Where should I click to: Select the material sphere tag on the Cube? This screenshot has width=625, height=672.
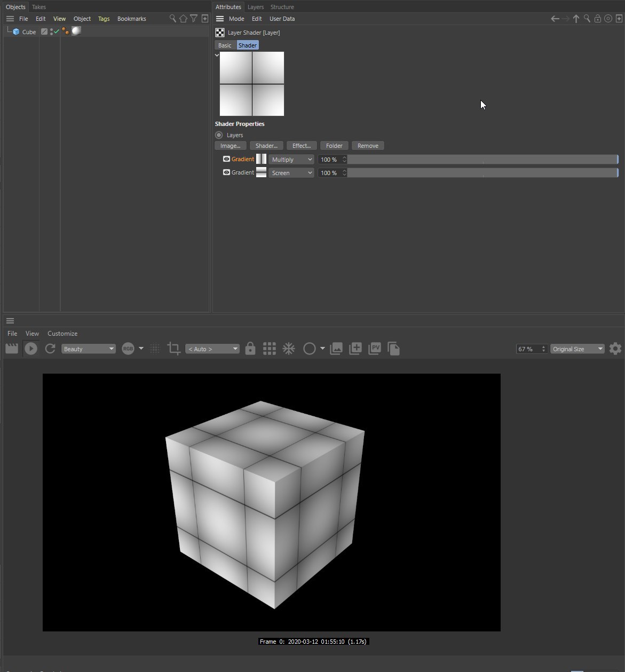click(76, 31)
